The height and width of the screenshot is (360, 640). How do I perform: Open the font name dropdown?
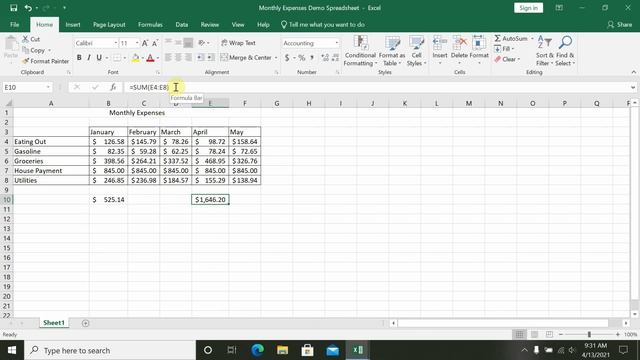(x=116, y=43)
